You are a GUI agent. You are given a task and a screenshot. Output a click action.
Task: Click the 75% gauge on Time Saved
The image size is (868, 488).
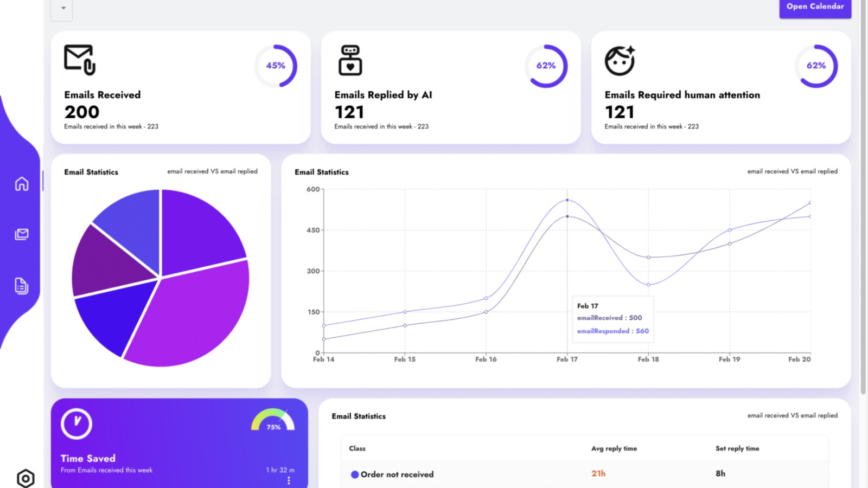(x=273, y=420)
